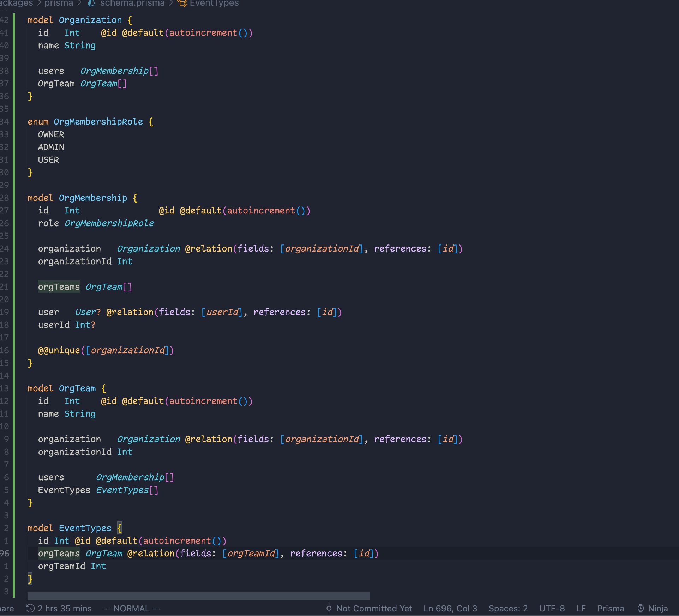
Task: Open the schema.prisma breadcrumb symbol list
Action: coord(132,4)
